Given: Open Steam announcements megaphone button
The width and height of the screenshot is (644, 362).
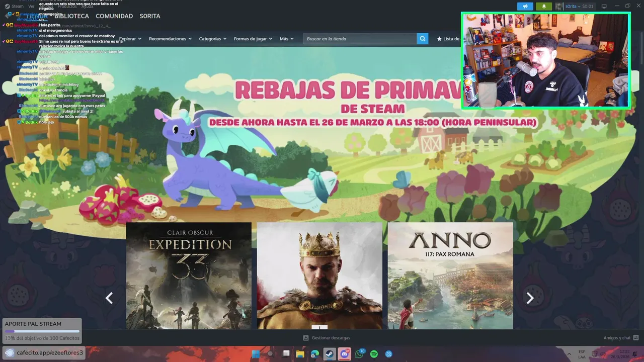Looking at the screenshot, I should pos(525,7).
